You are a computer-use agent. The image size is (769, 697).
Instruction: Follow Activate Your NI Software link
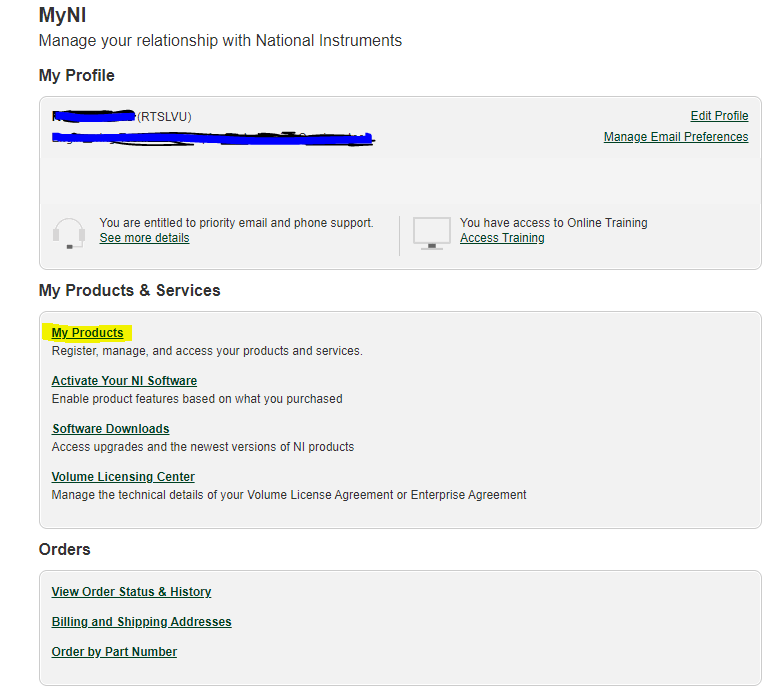pos(124,381)
